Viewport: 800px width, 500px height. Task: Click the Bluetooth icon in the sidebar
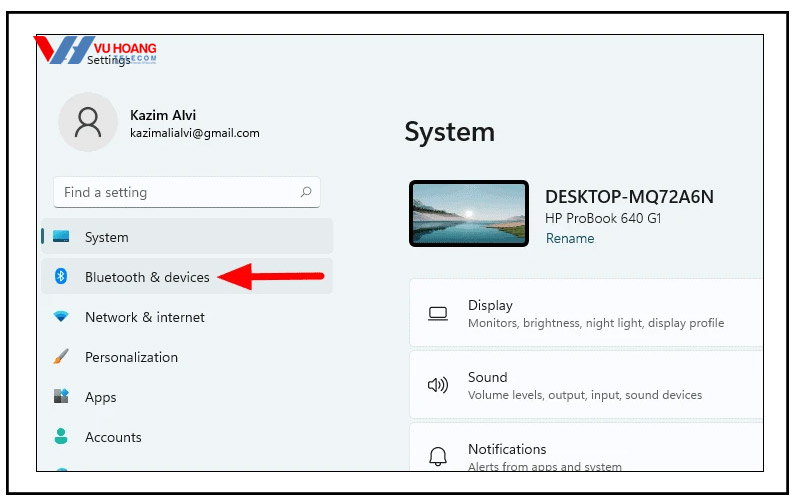click(61, 277)
